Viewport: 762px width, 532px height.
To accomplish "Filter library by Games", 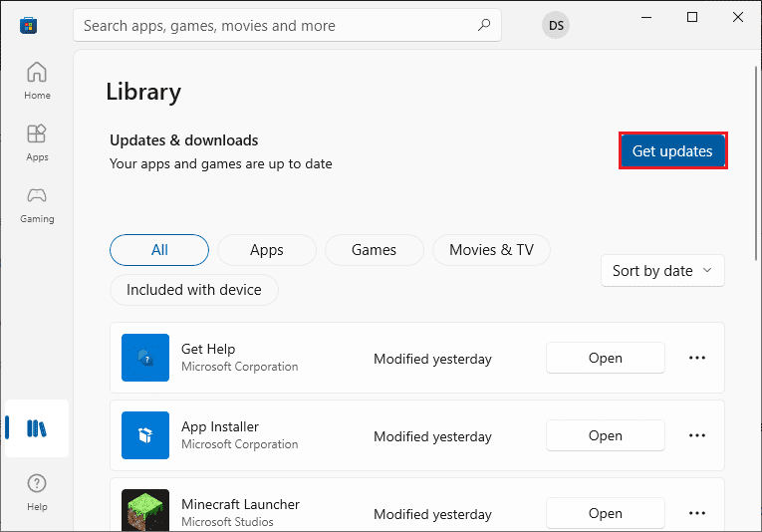I will click(374, 250).
